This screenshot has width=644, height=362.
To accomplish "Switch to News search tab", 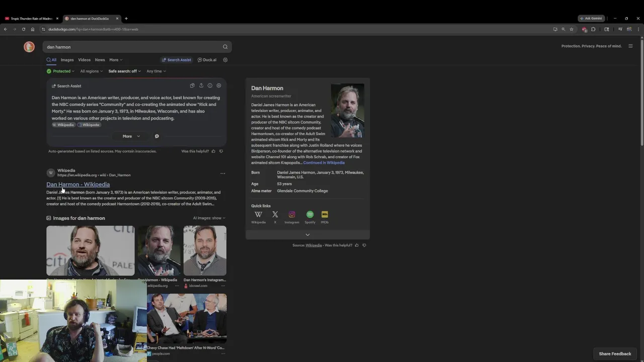I will point(100,60).
